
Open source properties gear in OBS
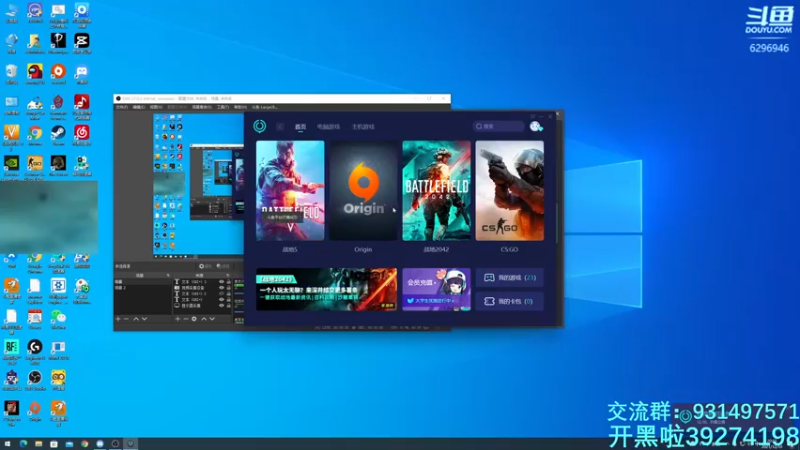pos(194,319)
